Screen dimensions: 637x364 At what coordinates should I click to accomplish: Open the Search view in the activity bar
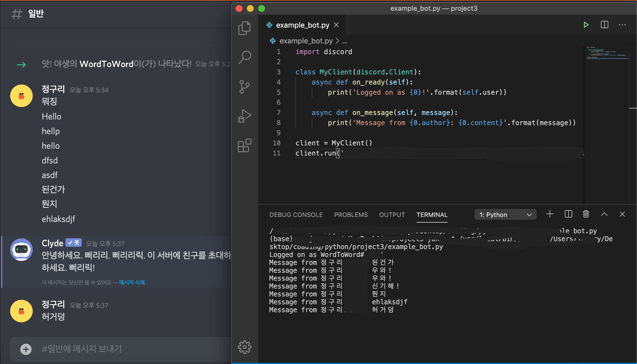(x=244, y=57)
